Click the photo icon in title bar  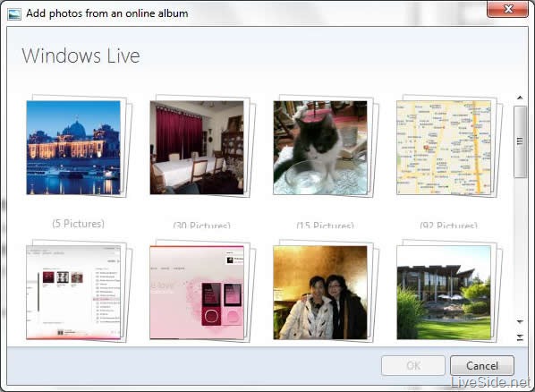tap(14, 13)
